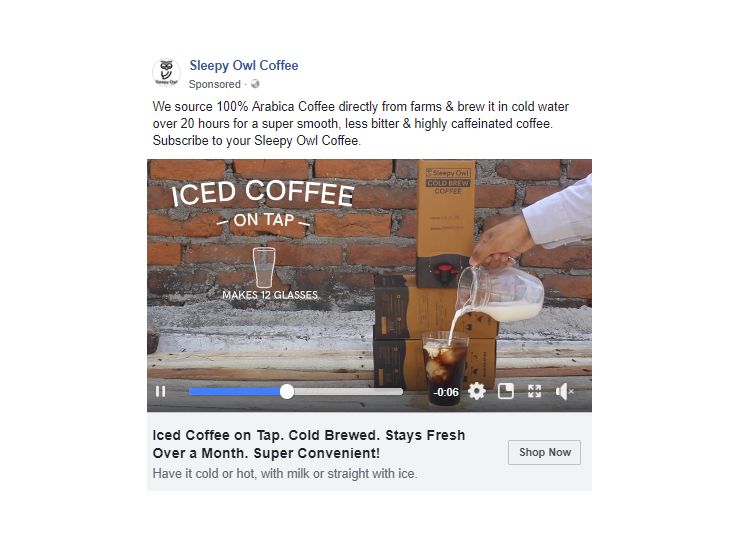
Task: Click the played blue portion of progress bar
Action: (235, 392)
